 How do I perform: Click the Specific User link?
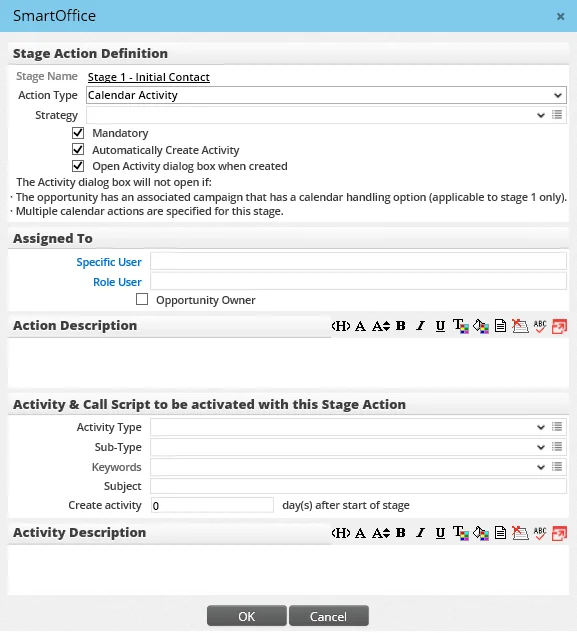pyautogui.click(x=109, y=262)
